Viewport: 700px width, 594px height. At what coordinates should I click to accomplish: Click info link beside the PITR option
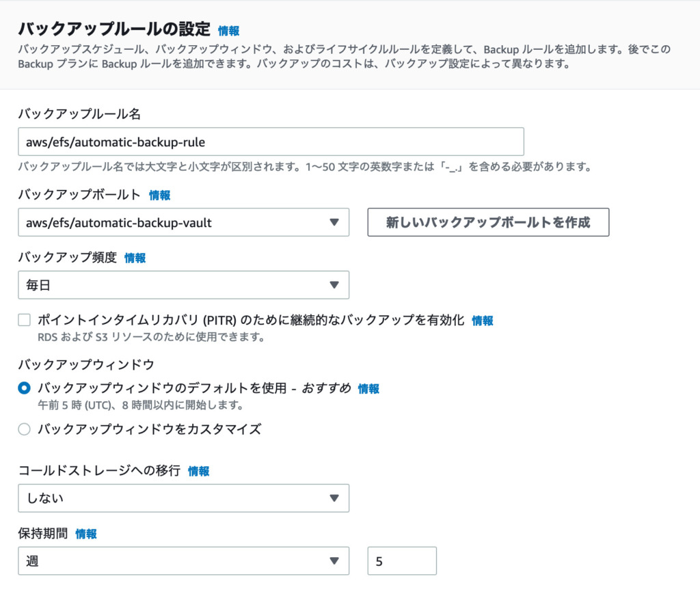tap(482, 321)
